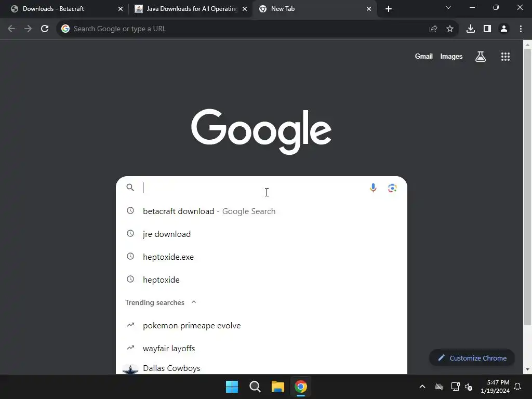Viewport: 532px width, 399px height.
Task: Select the Dallas Cowboys suggestion
Action: pyautogui.click(x=261, y=367)
